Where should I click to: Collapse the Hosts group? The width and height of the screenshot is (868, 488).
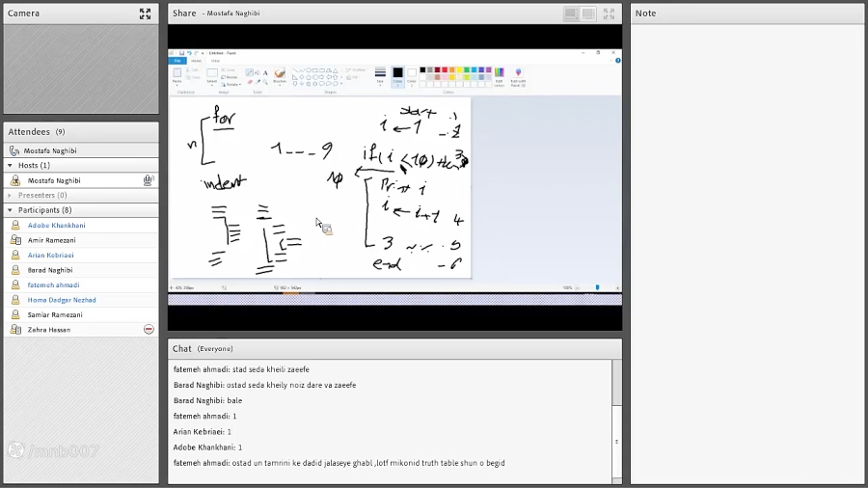pos(11,166)
